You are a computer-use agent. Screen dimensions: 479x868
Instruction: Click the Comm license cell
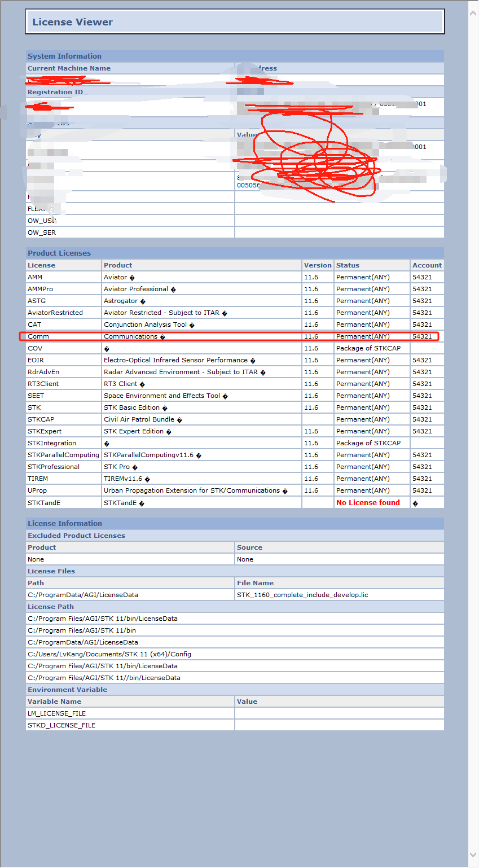pos(64,336)
